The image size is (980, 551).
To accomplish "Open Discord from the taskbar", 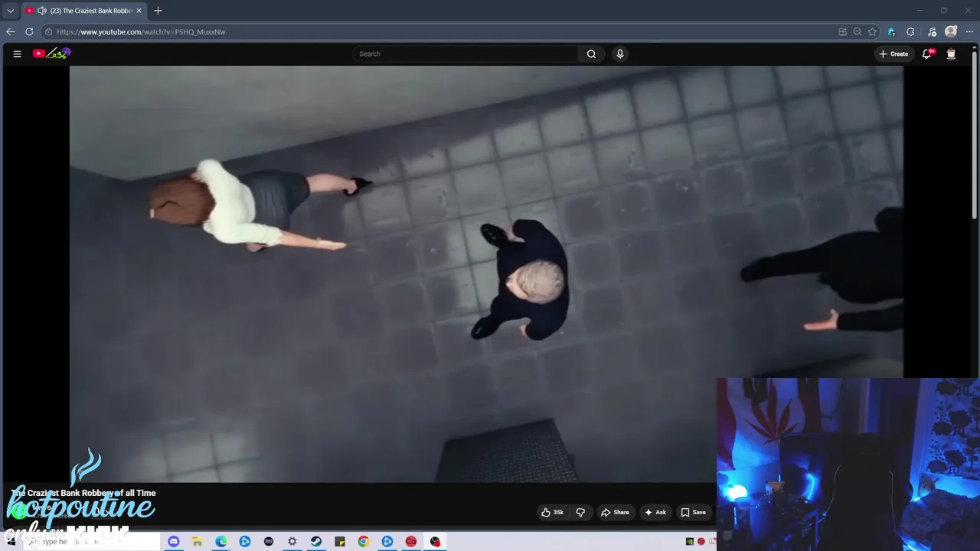I will point(174,542).
